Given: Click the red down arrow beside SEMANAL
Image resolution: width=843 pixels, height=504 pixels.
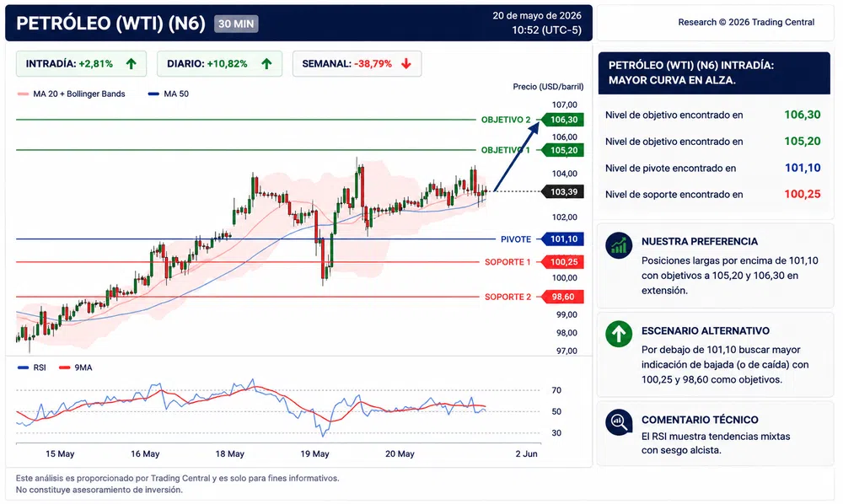Looking at the screenshot, I should click(406, 64).
